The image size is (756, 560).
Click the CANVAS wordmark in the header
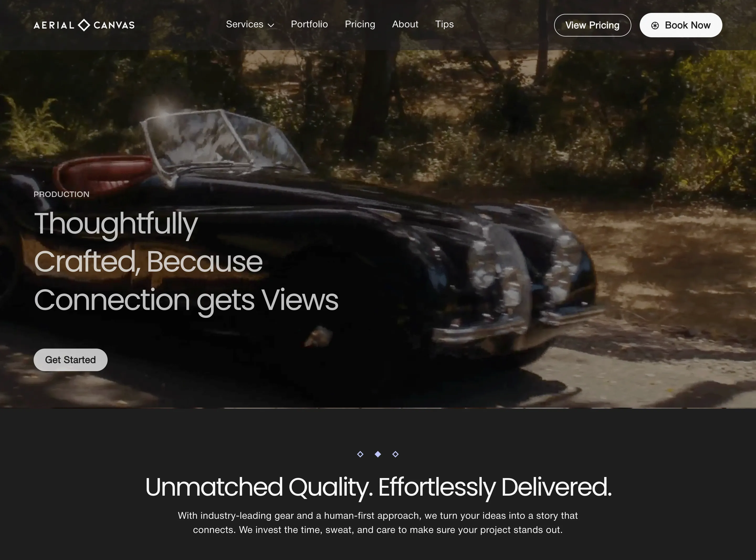pos(114,25)
